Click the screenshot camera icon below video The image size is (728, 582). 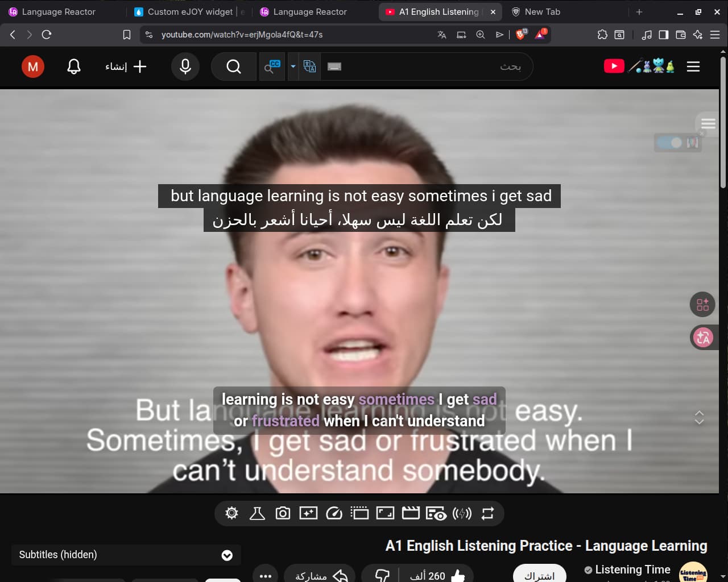pyautogui.click(x=283, y=514)
